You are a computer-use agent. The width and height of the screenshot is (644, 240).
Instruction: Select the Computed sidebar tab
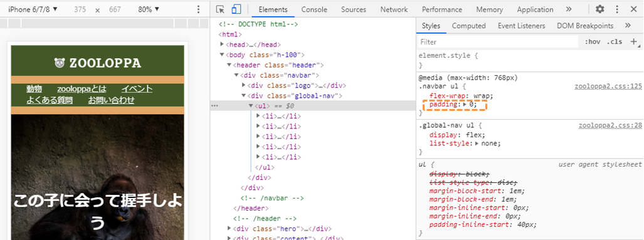pos(468,26)
